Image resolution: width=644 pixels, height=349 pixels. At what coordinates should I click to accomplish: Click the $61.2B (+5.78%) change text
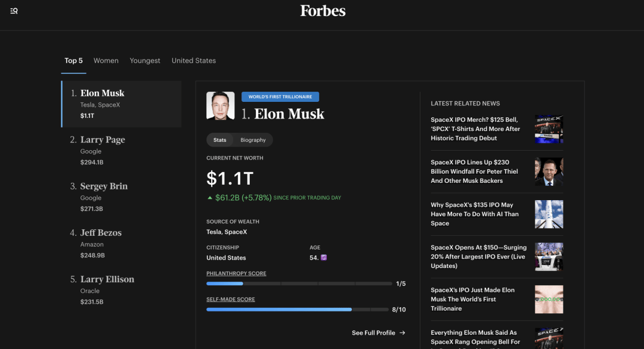pos(243,198)
